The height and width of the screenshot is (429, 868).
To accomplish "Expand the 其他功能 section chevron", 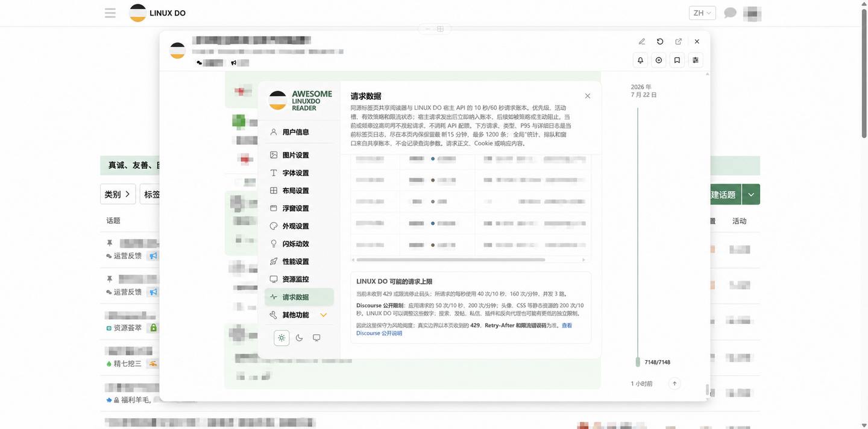I will pos(324,315).
